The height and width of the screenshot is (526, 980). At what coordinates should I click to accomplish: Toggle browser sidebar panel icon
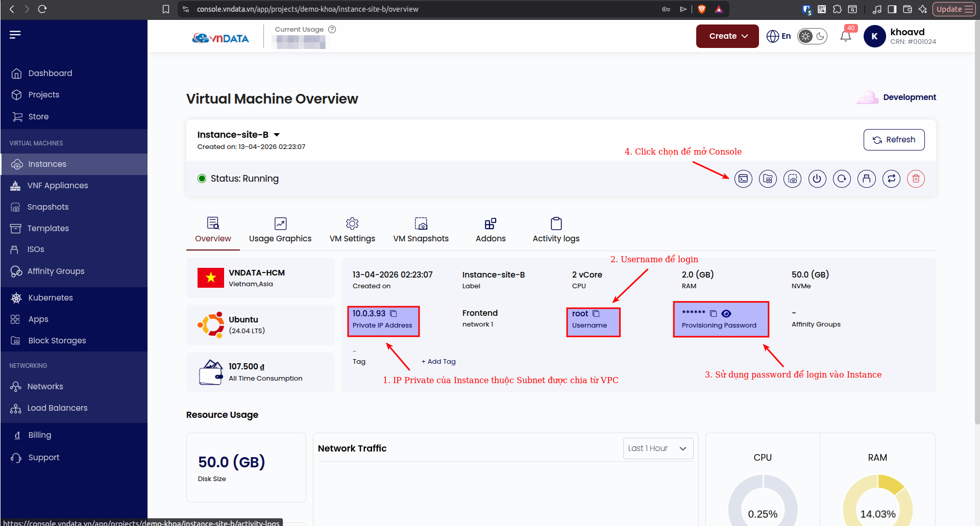pos(892,9)
